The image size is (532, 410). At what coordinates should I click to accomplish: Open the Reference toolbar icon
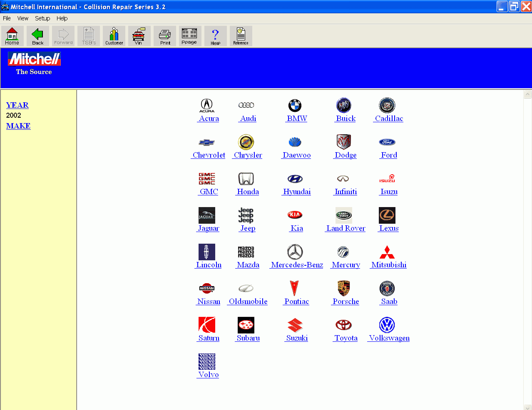(241, 36)
